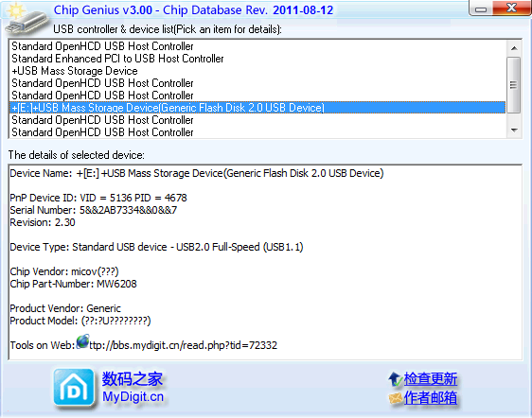
Task: Click the device list scrollbar thumb
Action: point(514,85)
